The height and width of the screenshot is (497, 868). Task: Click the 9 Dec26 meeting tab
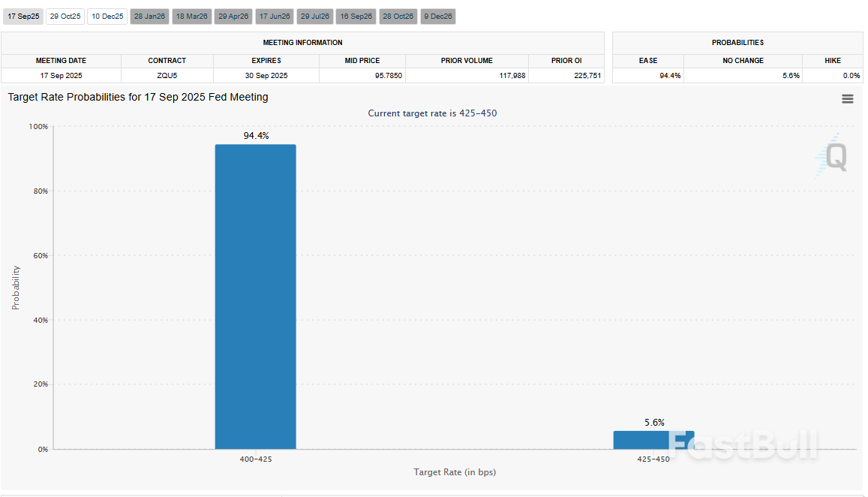437,17
